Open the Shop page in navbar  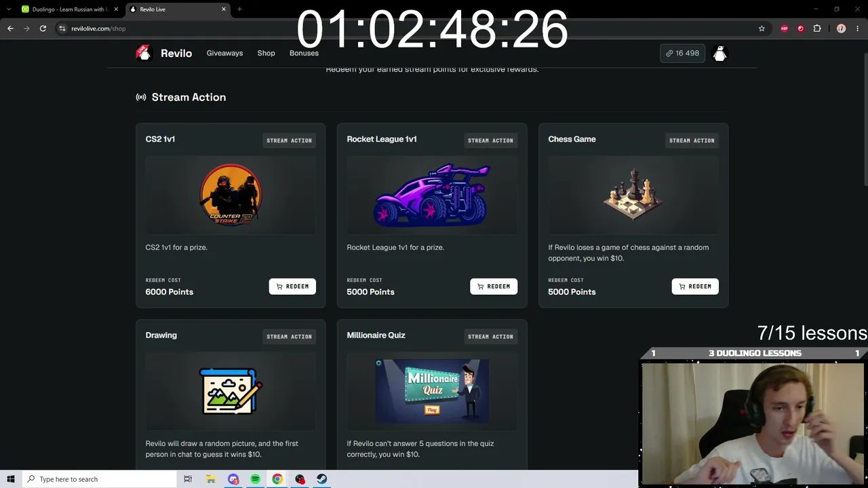266,53
